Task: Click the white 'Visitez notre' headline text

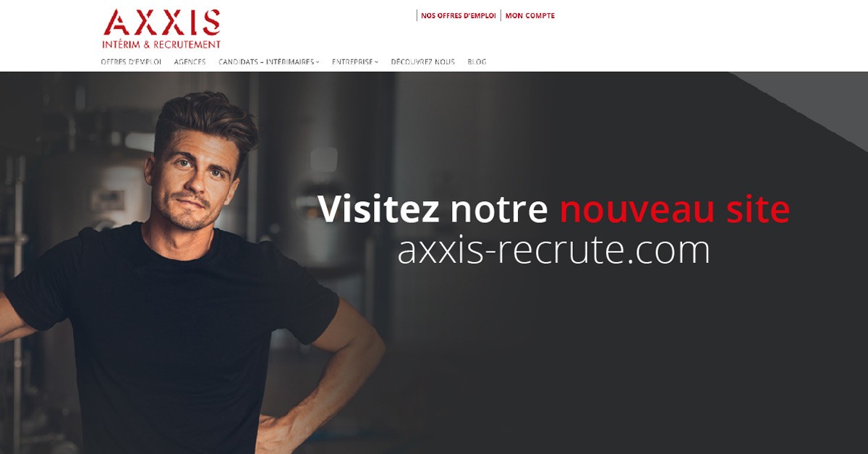Action: tap(433, 209)
